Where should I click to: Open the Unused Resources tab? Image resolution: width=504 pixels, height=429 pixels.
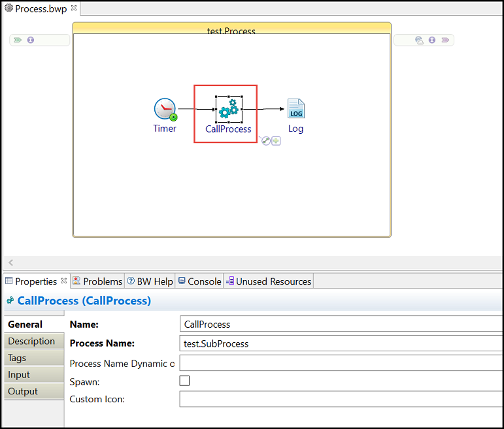click(269, 281)
